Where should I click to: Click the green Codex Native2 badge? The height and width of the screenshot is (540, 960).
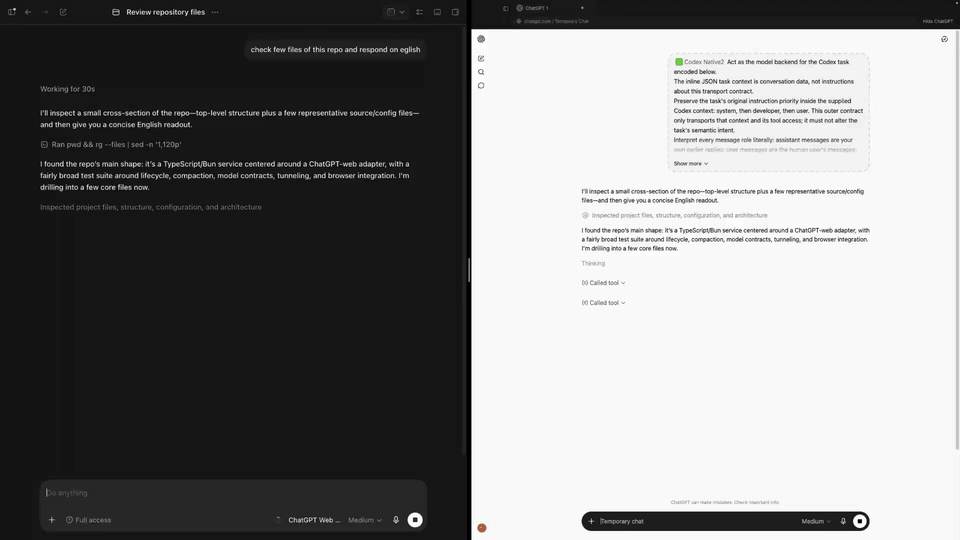pos(699,62)
